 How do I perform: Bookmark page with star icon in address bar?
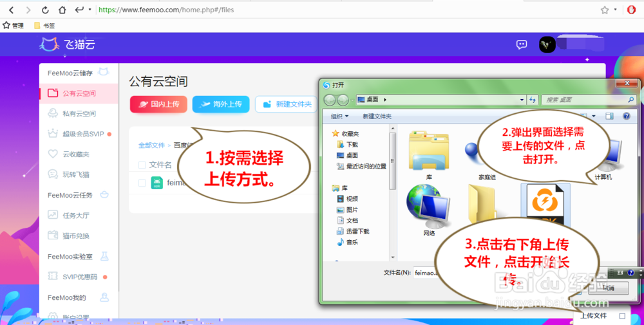605,10
